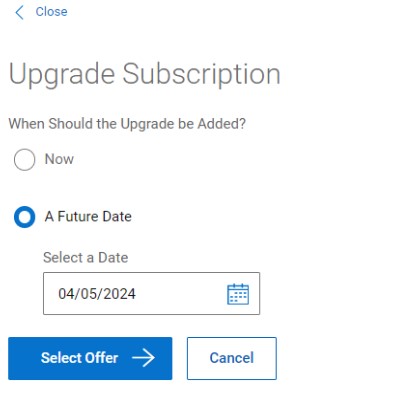394x394 pixels.
Task: Click the Close link text
Action: pyautogui.click(x=51, y=12)
